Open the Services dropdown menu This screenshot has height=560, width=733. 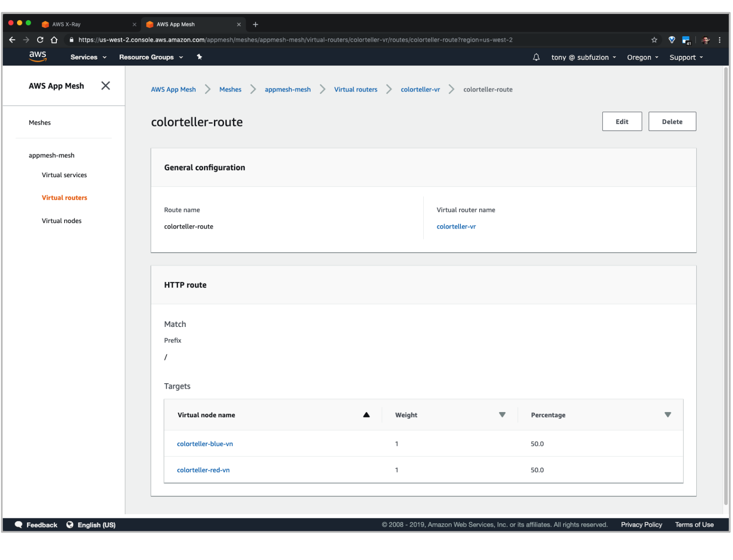[x=88, y=57]
